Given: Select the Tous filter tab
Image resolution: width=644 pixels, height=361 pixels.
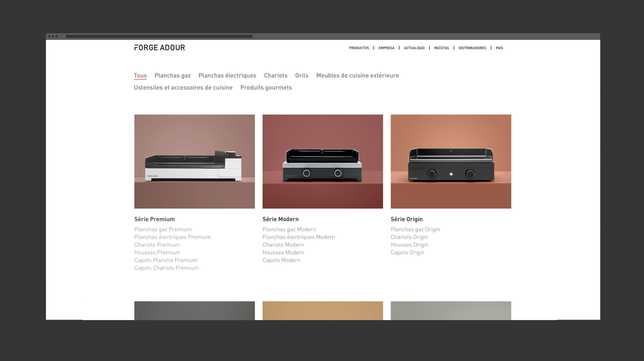Looking at the screenshot, I should 140,75.
